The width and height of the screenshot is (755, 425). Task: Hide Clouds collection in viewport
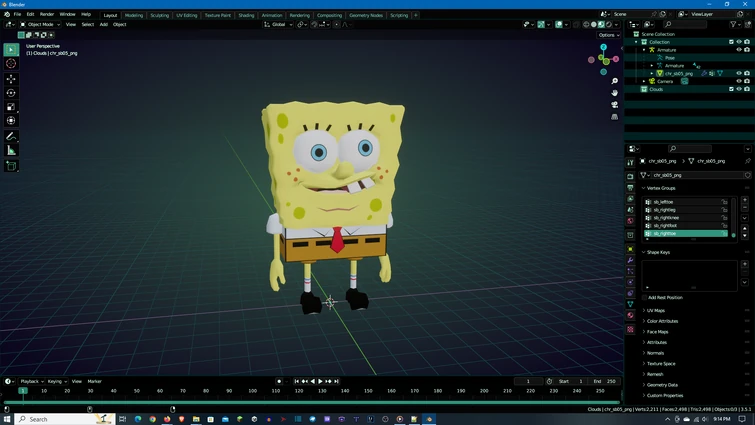tap(739, 89)
